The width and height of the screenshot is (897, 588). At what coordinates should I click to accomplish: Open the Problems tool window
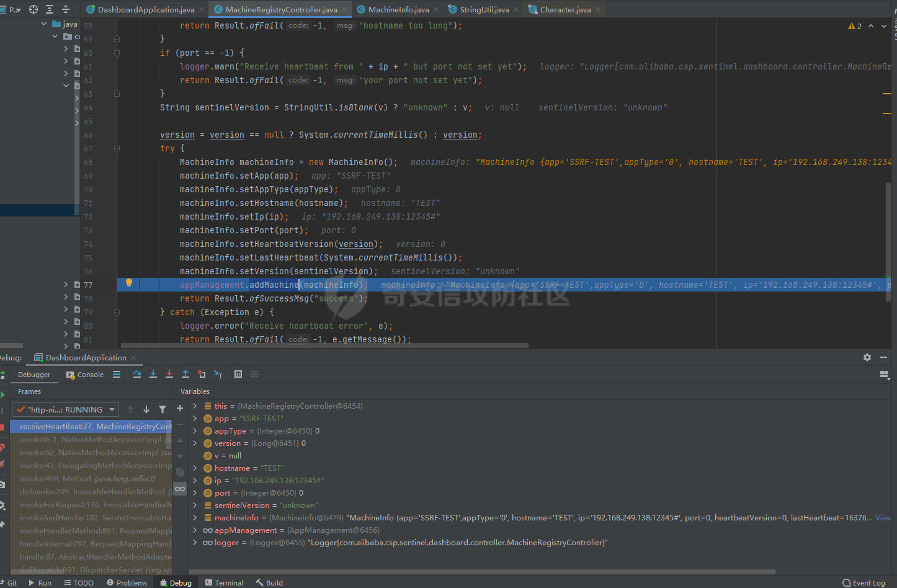point(127,582)
